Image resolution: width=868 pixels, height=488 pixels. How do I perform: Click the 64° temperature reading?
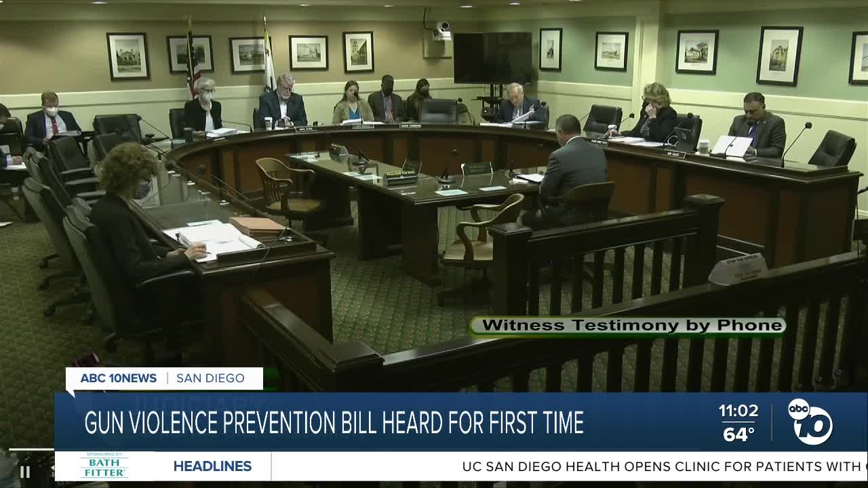738,434
